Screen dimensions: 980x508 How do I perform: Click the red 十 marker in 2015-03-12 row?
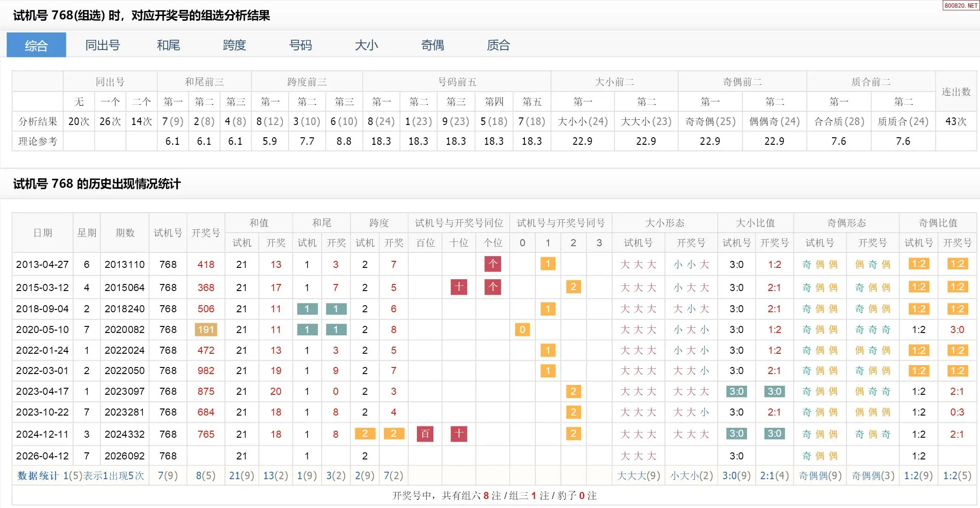pyautogui.click(x=458, y=287)
